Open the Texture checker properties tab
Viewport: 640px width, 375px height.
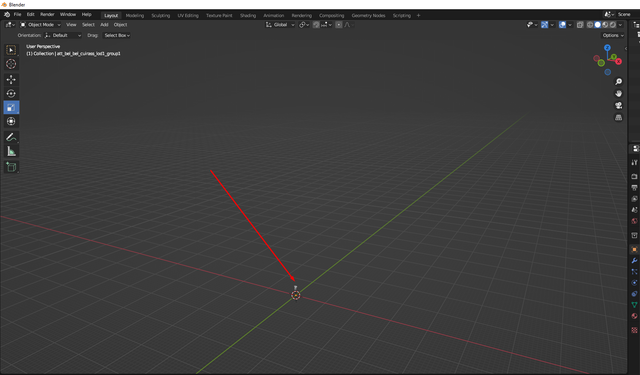click(634, 330)
